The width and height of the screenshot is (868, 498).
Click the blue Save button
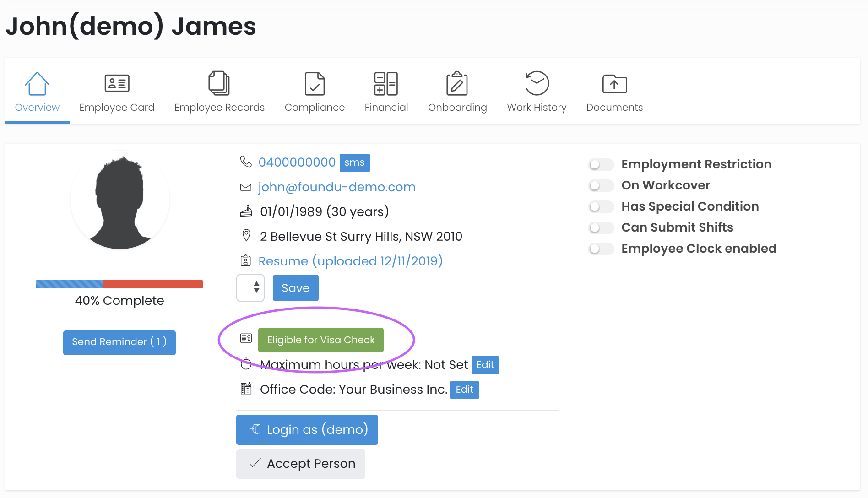[x=295, y=288]
